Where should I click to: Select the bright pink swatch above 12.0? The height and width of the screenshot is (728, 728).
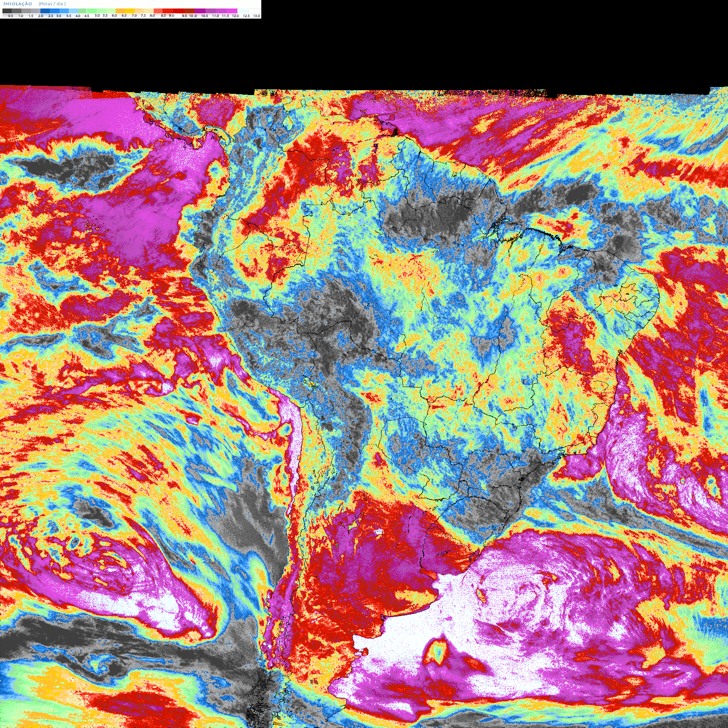[232, 11]
